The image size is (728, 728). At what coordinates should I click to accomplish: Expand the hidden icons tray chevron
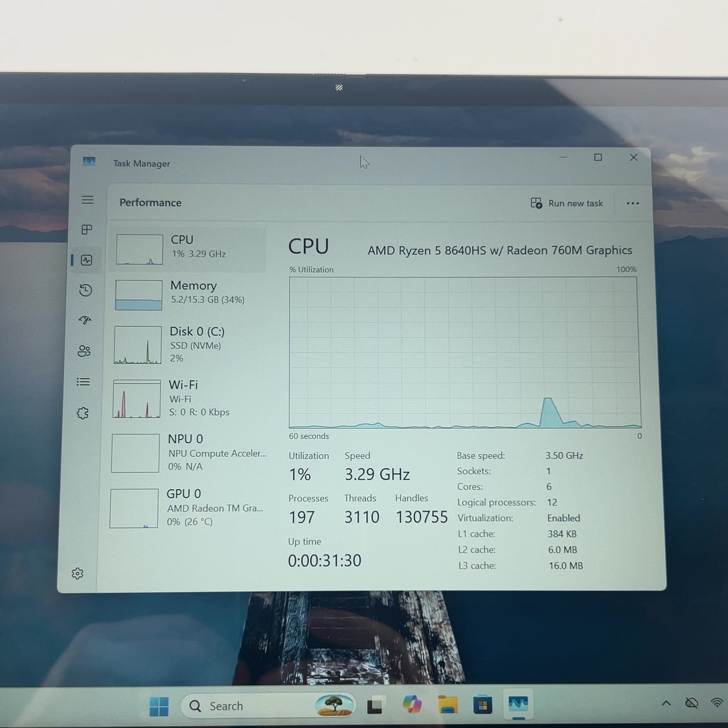tap(666, 703)
